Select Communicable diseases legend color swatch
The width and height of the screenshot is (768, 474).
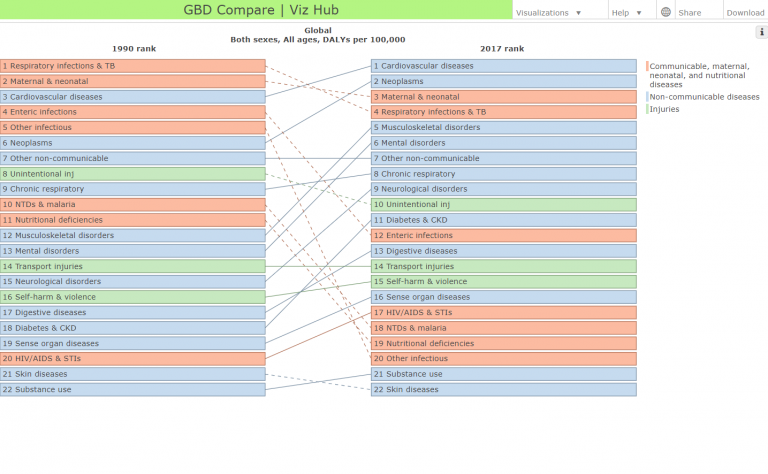click(x=647, y=66)
